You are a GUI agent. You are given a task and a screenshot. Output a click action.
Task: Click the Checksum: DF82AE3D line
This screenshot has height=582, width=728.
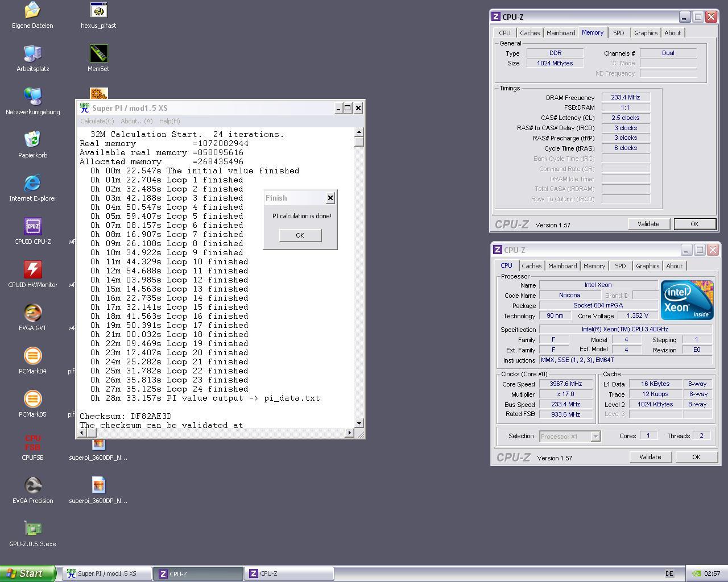125,416
